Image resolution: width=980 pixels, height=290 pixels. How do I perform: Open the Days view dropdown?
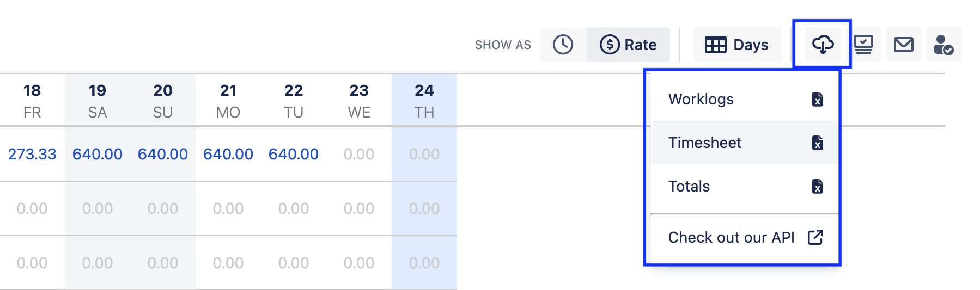pos(737,45)
